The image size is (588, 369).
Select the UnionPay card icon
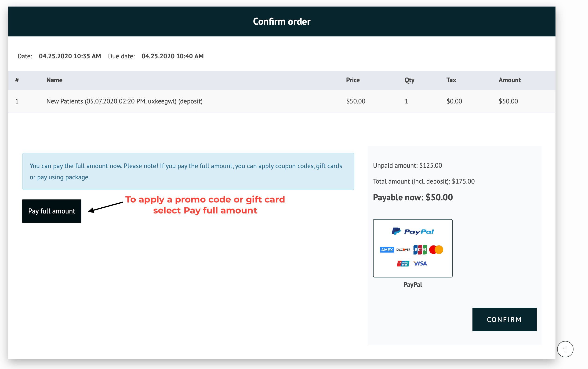pos(403,263)
